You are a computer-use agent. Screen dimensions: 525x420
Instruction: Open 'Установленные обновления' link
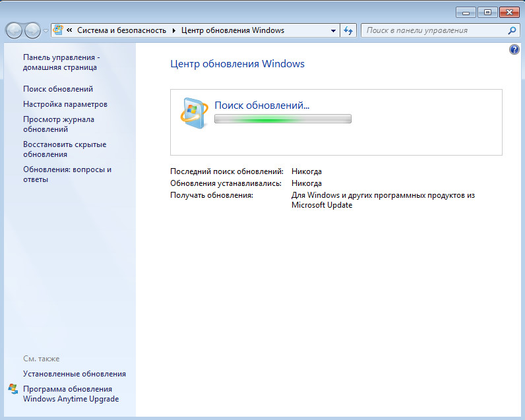(x=75, y=374)
